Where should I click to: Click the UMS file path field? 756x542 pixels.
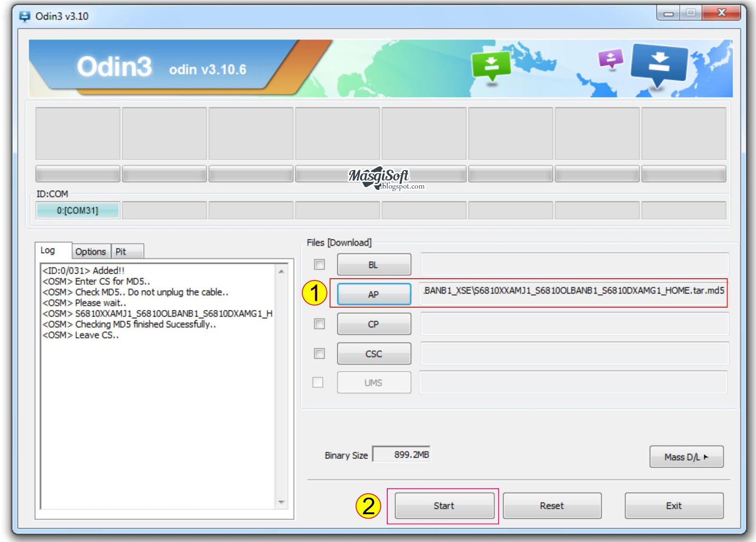point(574,383)
